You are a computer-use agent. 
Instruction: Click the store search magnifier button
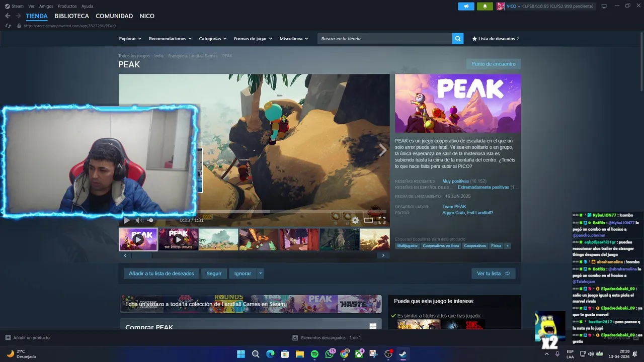click(457, 39)
